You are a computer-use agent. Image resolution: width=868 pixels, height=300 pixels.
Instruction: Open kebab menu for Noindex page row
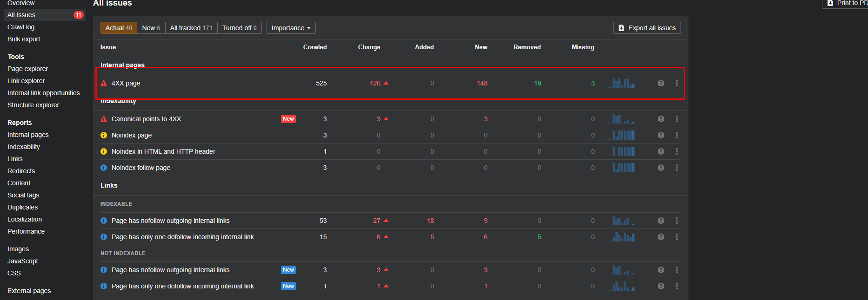point(676,135)
